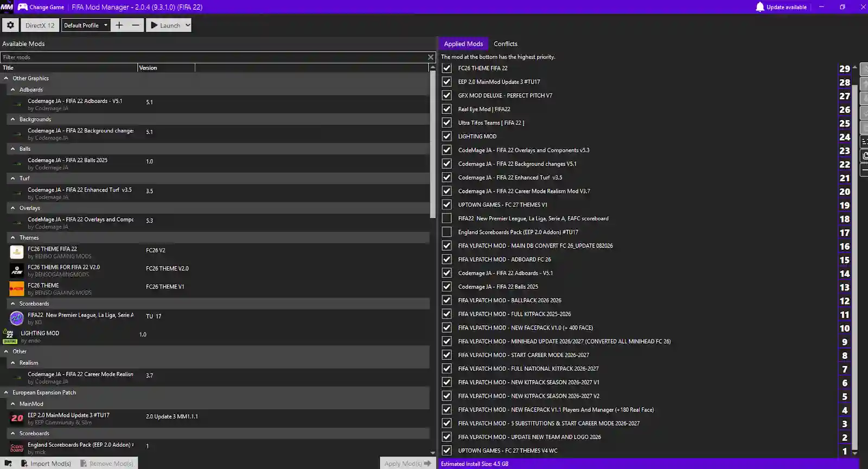Enable the FIFA22 New Premier League scoreboard mod
This screenshot has width=868, height=469.
pos(446,218)
